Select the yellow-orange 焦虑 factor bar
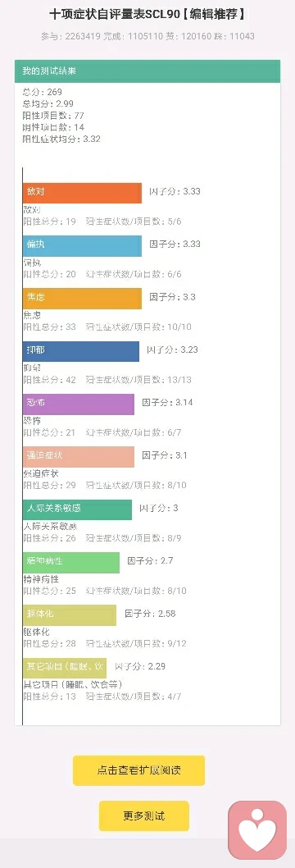Screen dimensions: 295x868 tap(82, 298)
